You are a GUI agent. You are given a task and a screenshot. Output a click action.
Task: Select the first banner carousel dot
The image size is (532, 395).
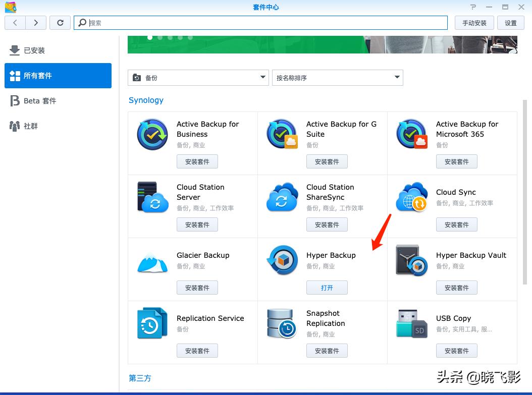point(149,37)
